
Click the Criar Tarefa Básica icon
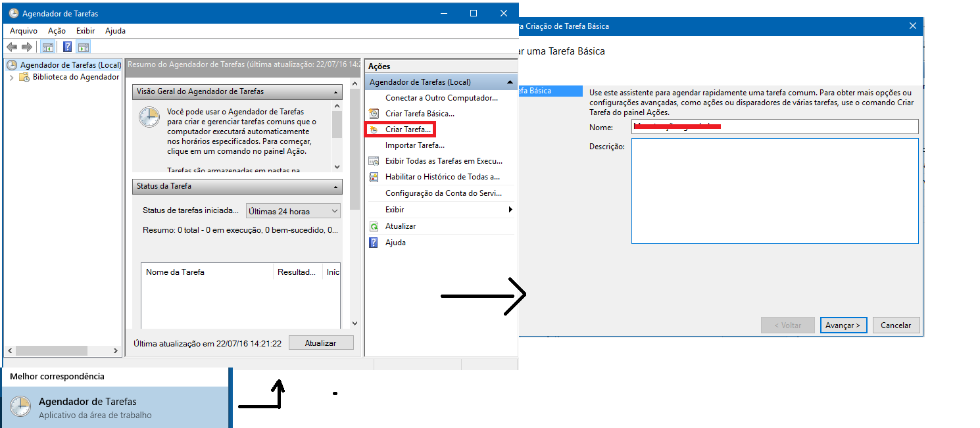(374, 114)
